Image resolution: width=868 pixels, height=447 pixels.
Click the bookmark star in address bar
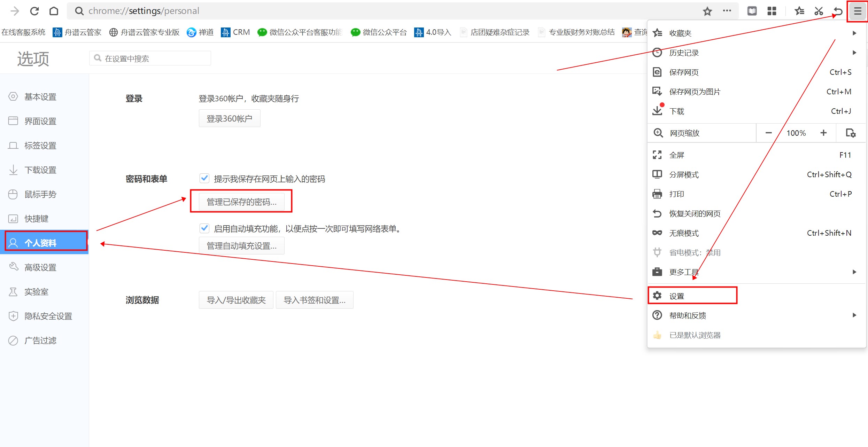[707, 11]
